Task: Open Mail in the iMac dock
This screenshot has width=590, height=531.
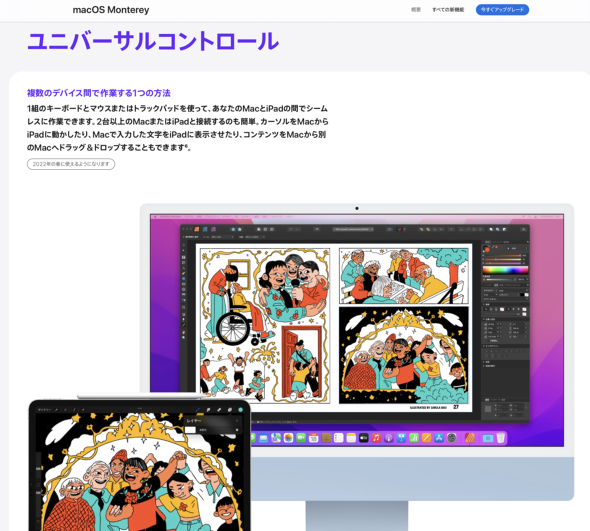Action: point(263,438)
